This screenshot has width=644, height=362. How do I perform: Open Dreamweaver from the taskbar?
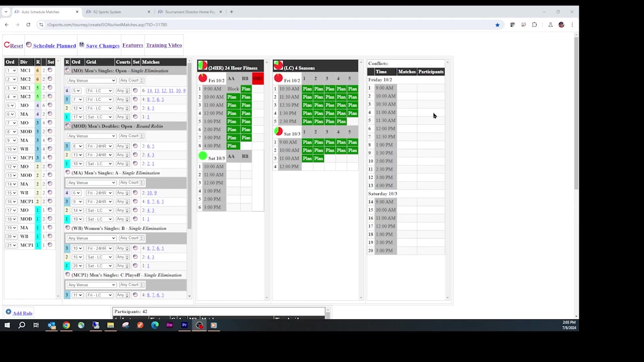click(x=170, y=325)
